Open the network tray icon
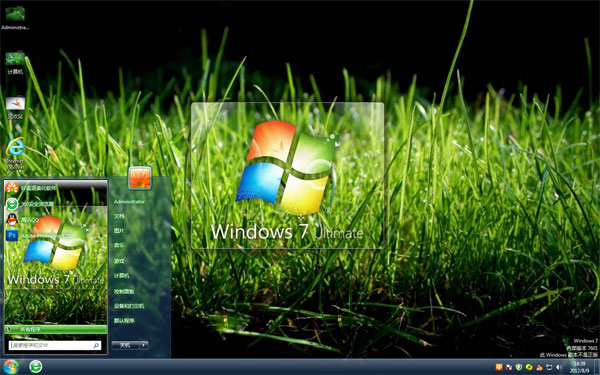 [x=549, y=367]
